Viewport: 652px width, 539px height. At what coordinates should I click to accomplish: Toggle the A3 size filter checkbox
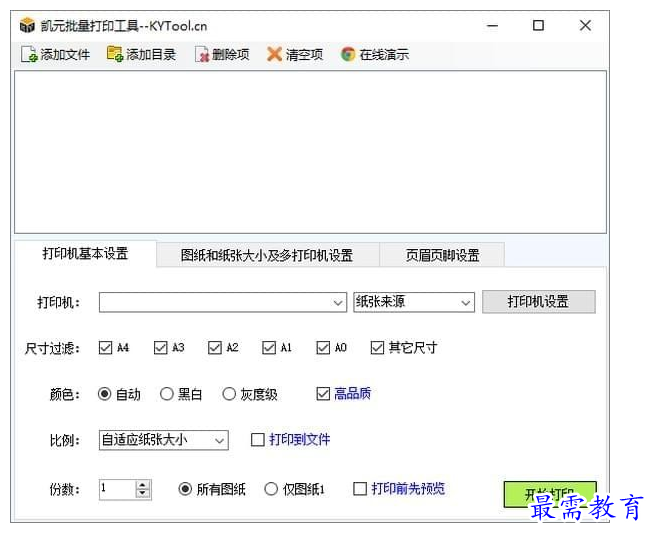click(160, 347)
